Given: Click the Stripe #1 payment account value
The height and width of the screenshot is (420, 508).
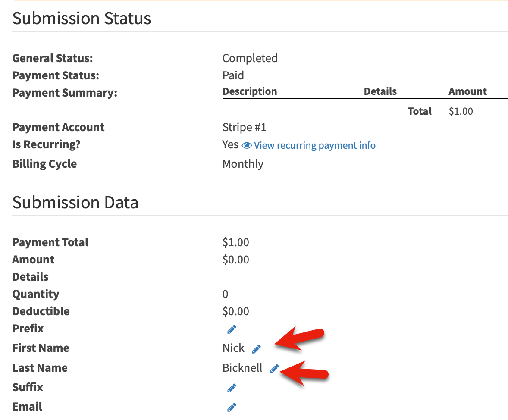Looking at the screenshot, I should 245,127.
